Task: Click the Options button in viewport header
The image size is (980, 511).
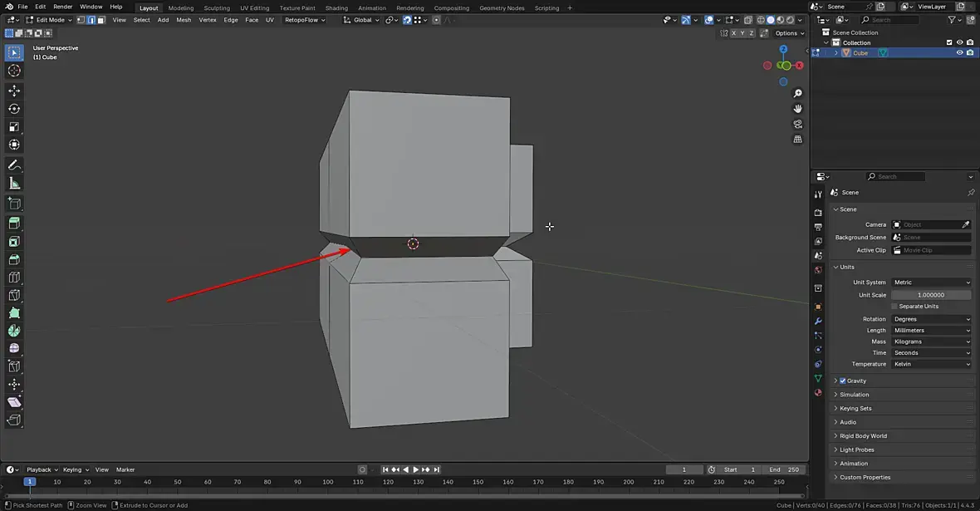Action: (789, 33)
